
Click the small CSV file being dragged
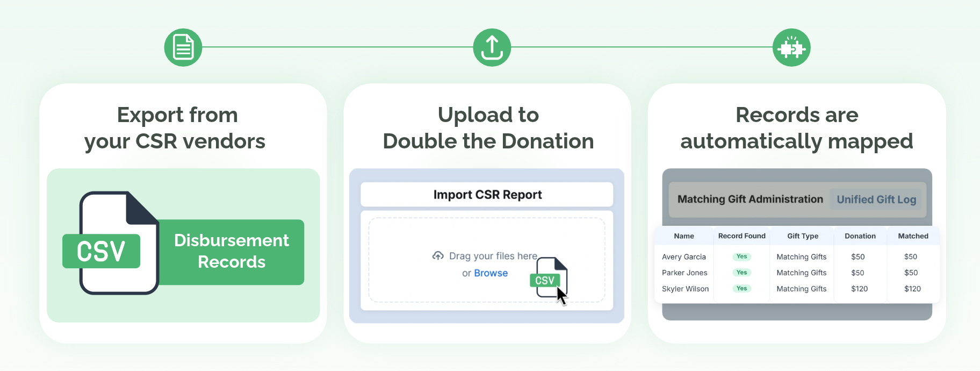549,277
